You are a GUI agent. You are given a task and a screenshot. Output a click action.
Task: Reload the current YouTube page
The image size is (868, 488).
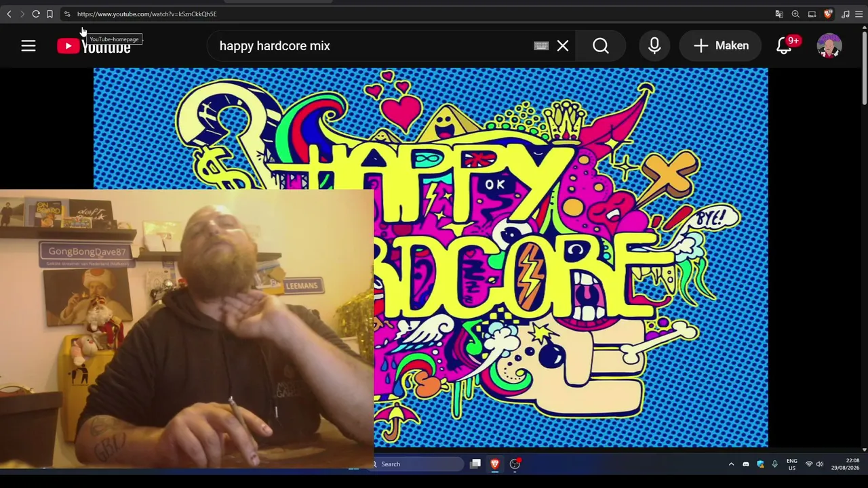36,14
